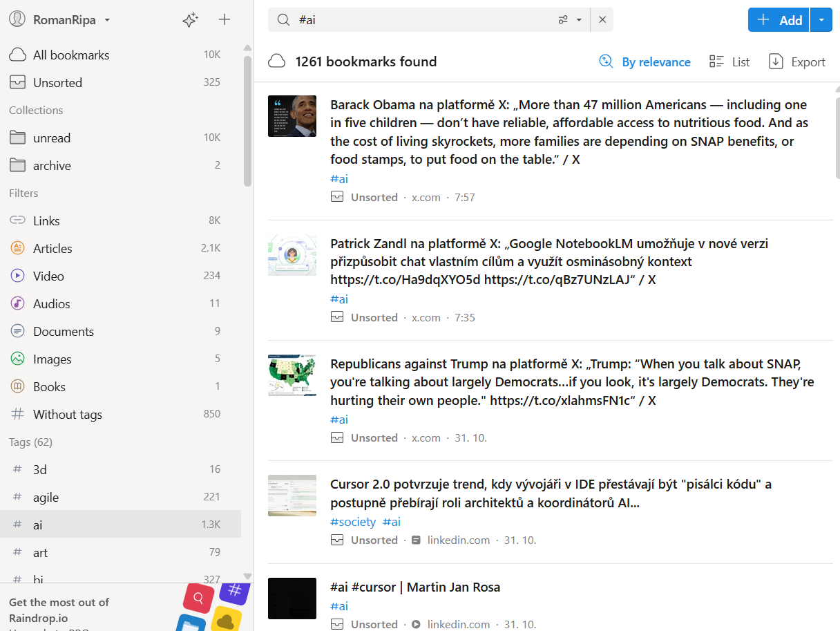Image resolution: width=840 pixels, height=631 pixels.
Task: Click the sidebar scrollbar thumb
Action: 247,121
